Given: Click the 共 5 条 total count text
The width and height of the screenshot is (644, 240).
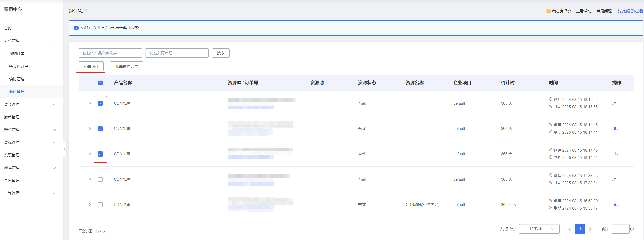Looking at the screenshot, I should coord(507,229).
